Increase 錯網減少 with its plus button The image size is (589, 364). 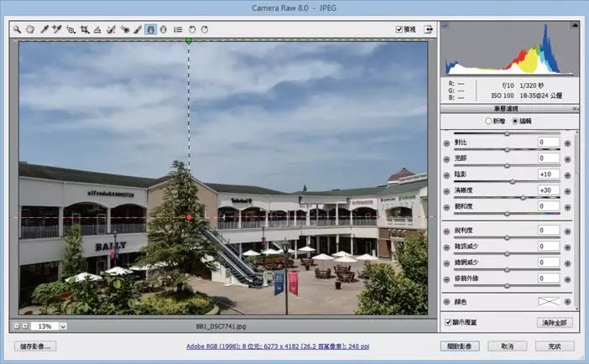click(x=567, y=263)
